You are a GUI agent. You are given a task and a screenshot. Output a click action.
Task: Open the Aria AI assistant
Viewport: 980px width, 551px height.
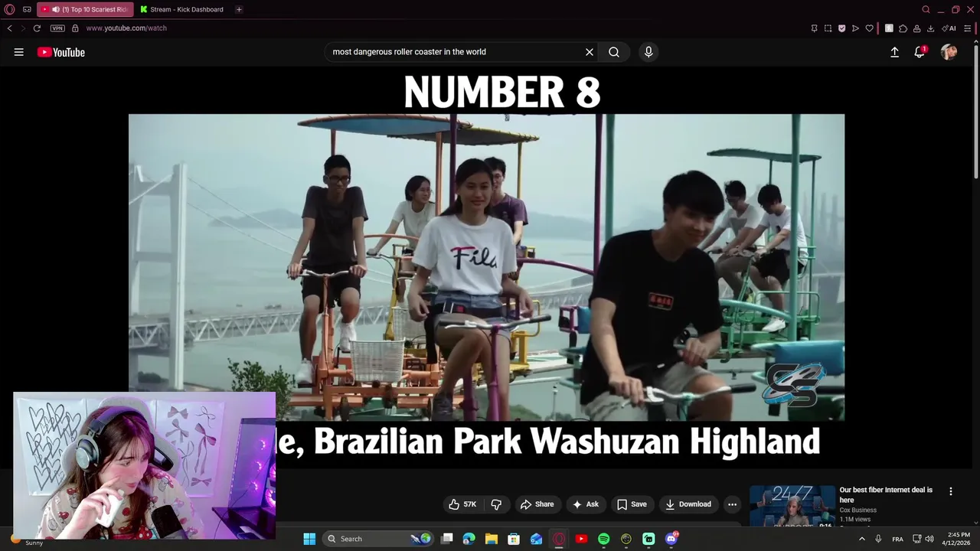coord(949,28)
